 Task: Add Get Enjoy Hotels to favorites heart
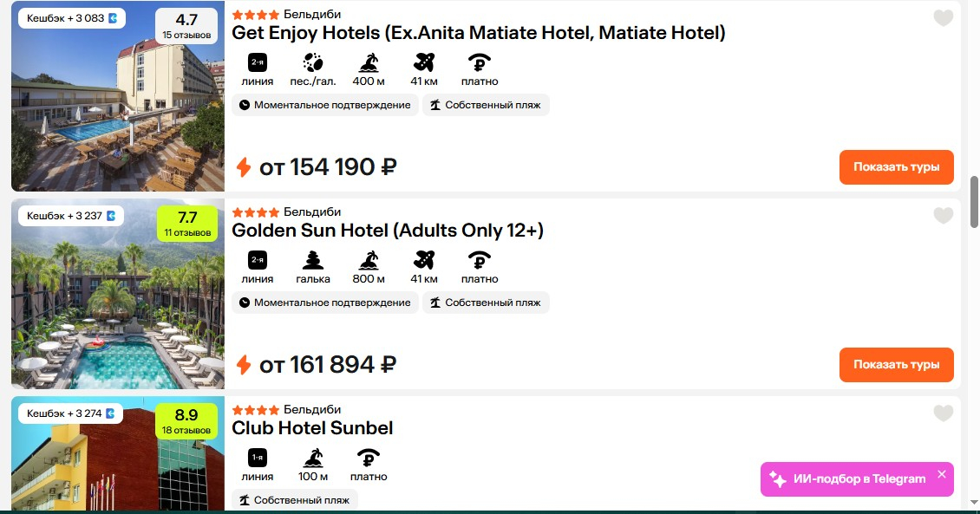[x=943, y=18]
